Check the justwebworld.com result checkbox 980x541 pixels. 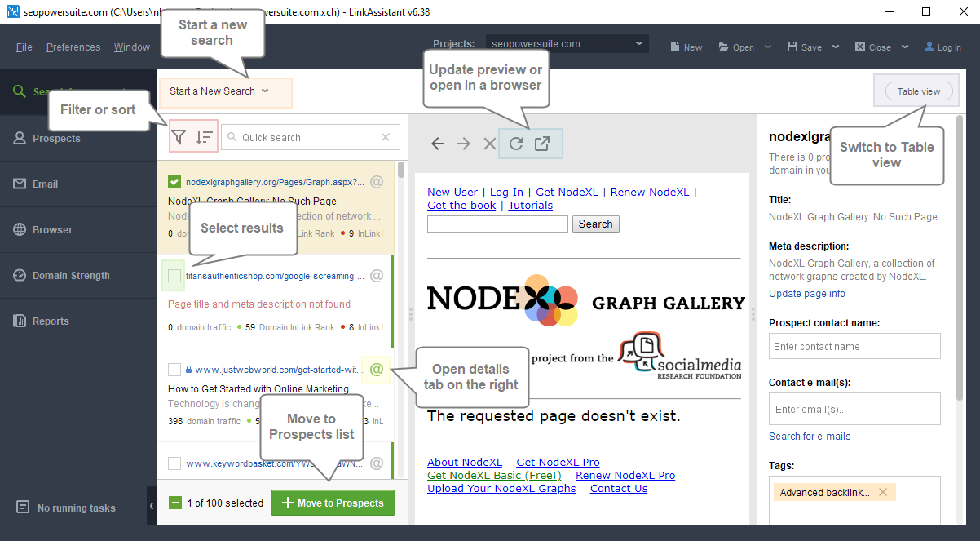174,370
